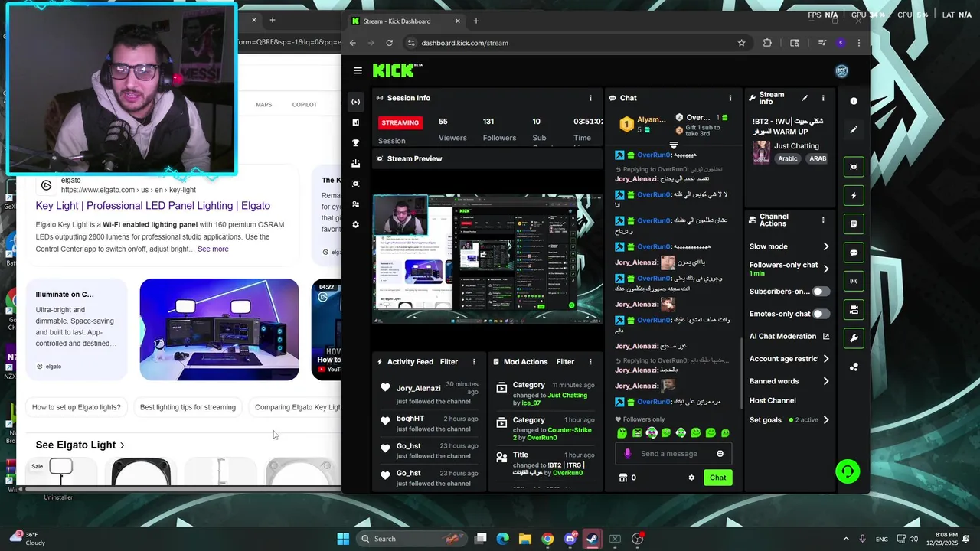Open the chat shop icon with 0
Screen dimensions: 980x551
coord(627,478)
